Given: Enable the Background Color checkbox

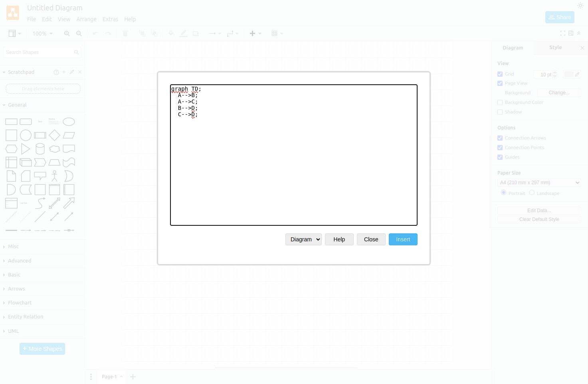Looking at the screenshot, I should 500,102.
